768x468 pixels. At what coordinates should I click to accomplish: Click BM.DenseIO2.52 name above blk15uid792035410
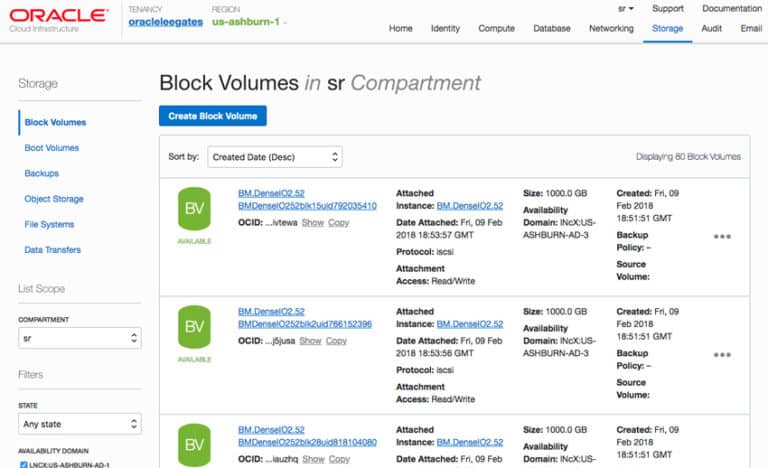pos(271,193)
